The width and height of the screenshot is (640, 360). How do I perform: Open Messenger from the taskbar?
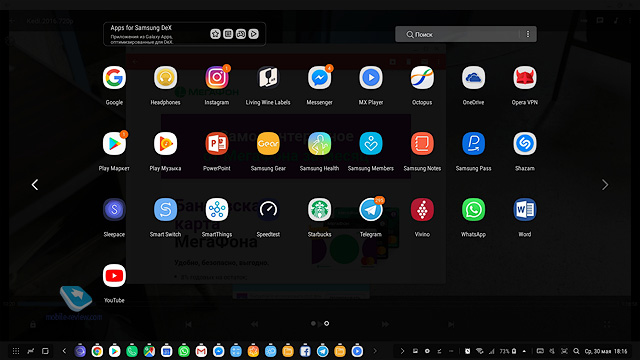click(218, 351)
